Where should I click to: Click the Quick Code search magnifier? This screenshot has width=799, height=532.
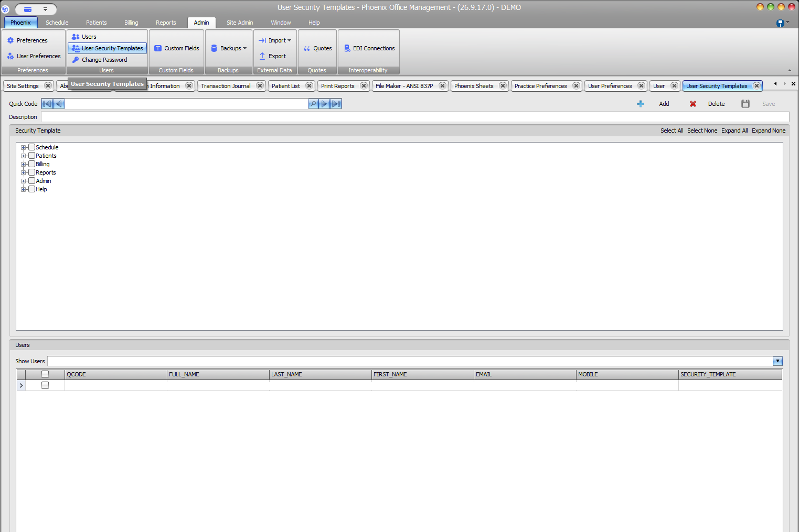[x=313, y=104]
